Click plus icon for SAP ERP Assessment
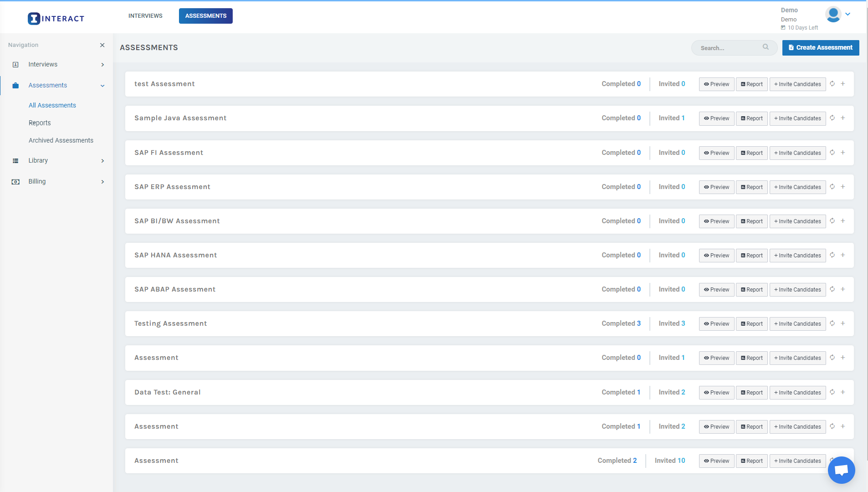Viewport: 868px width, 492px height. (843, 187)
